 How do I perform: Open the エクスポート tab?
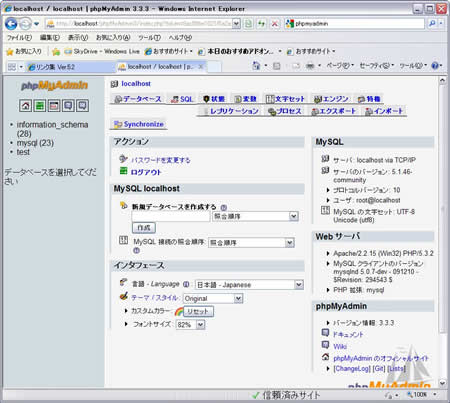[x=333, y=111]
